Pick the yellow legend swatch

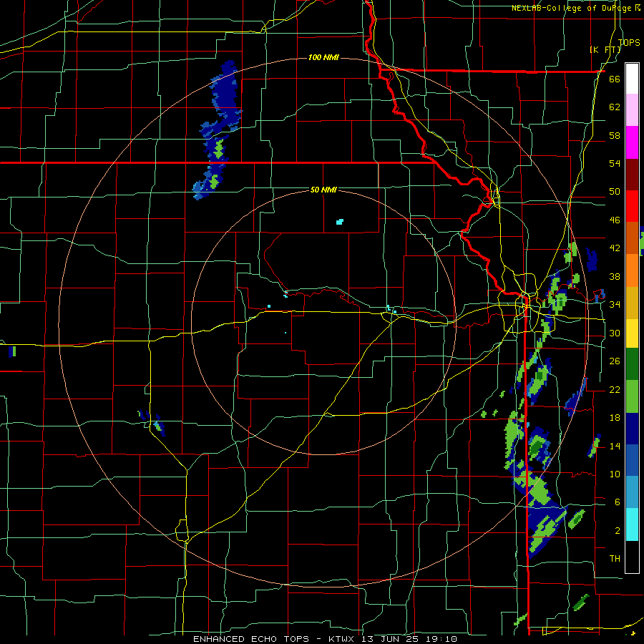[632, 333]
